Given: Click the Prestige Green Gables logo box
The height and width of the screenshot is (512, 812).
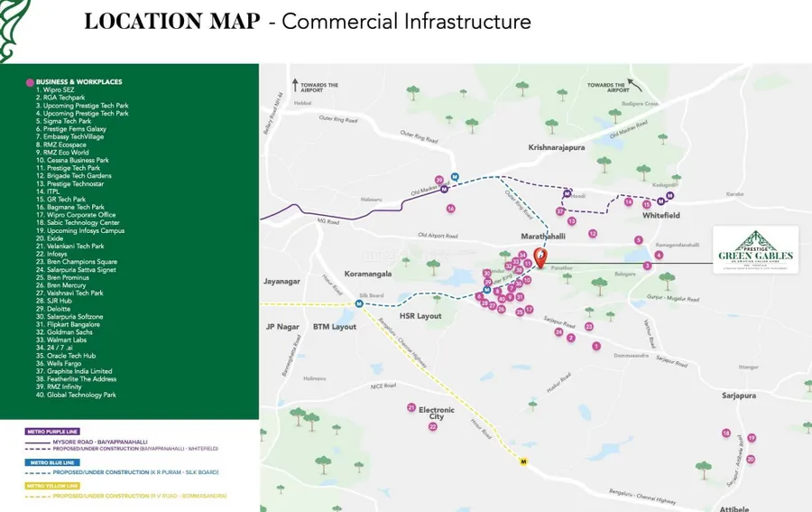Looking at the screenshot, I should [755, 248].
